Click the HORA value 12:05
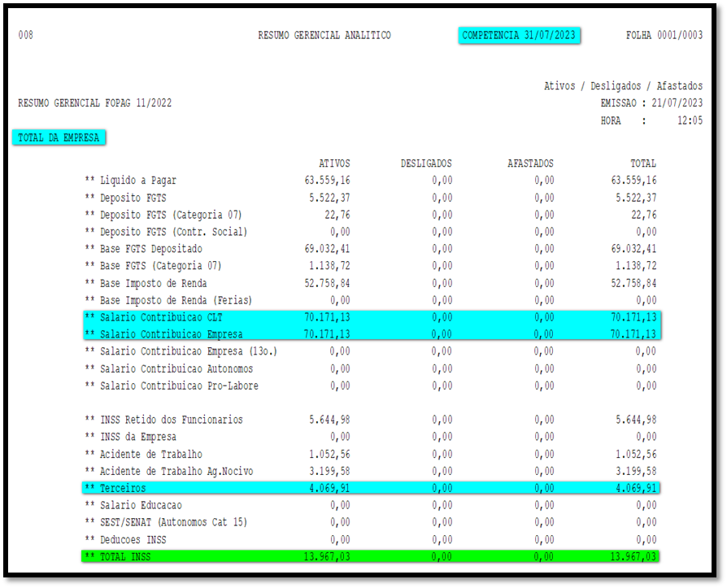The width and height of the screenshot is (727, 588). [690, 120]
